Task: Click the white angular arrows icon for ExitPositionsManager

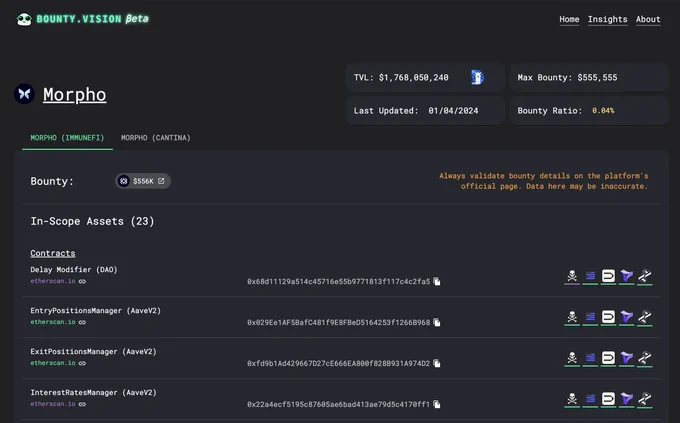Action: tap(645, 358)
